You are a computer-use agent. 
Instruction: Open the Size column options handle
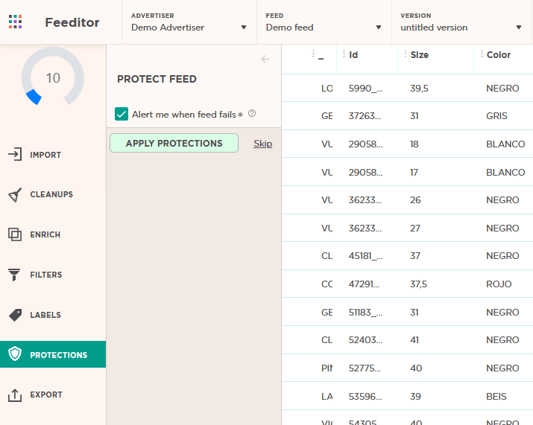pos(405,54)
